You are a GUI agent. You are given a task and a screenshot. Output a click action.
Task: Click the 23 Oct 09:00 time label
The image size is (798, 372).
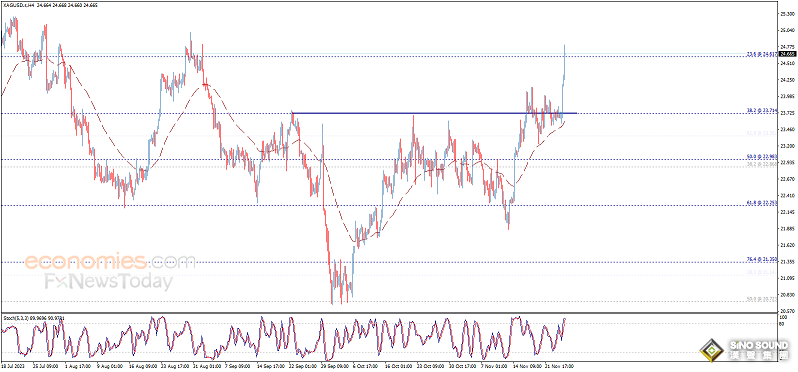tap(430, 365)
